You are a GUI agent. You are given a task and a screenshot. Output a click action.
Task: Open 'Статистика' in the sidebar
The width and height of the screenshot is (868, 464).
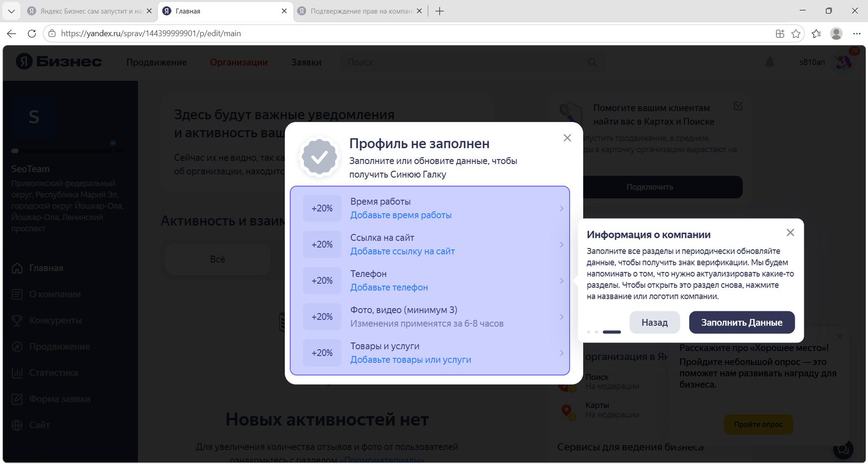click(44, 373)
